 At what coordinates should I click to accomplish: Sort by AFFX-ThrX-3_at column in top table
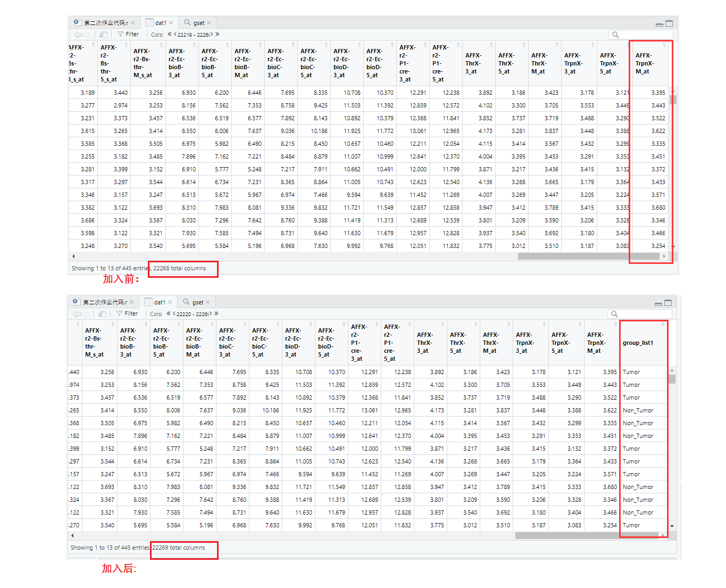tap(490, 45)
